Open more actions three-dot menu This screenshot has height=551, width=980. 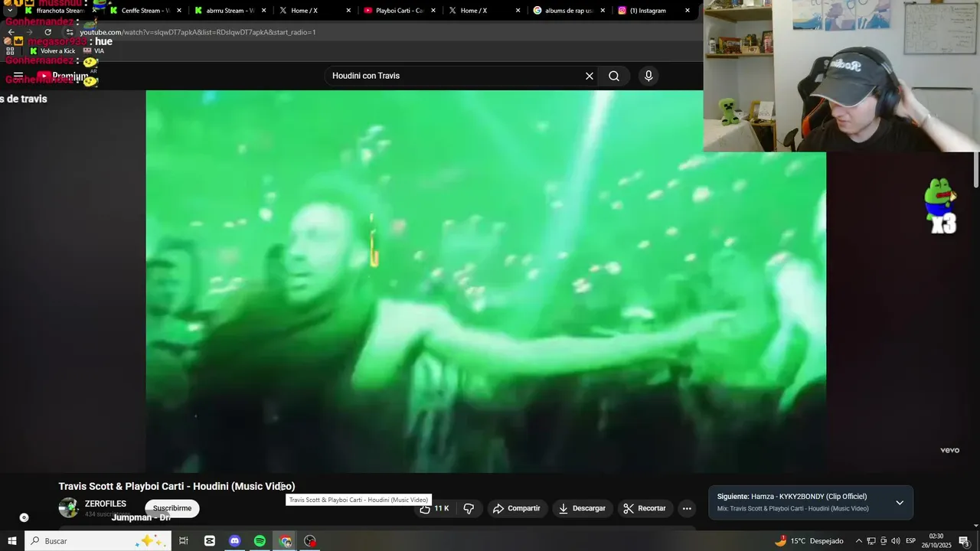point(687,508)
